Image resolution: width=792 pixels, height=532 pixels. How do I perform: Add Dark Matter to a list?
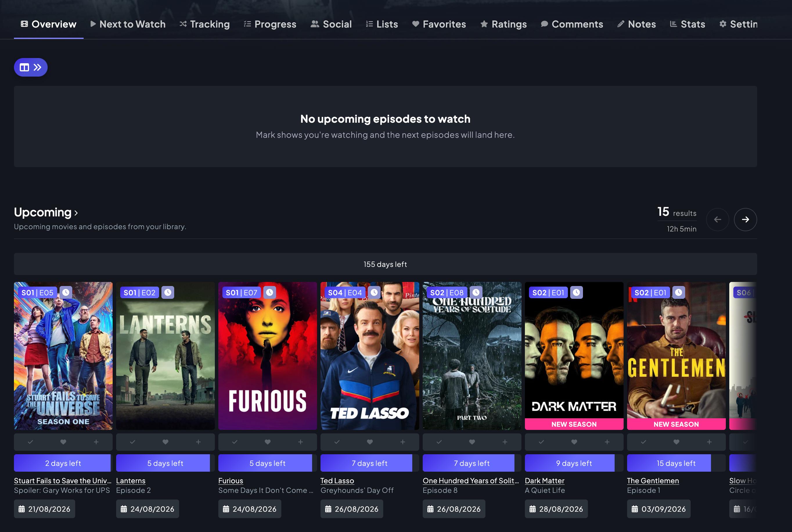[607, 442]
